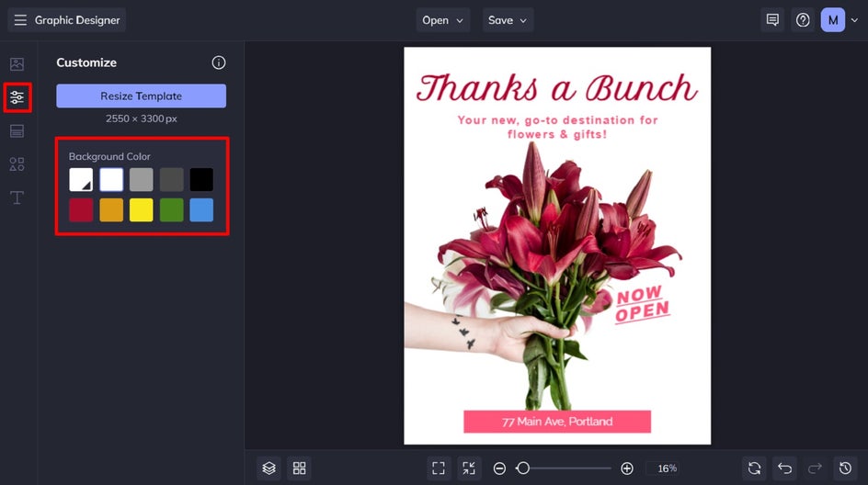Viewport: 868px width, 485px height.
Task: Select the Text tool sidebar icon
Action: click(x=17, y=197)
